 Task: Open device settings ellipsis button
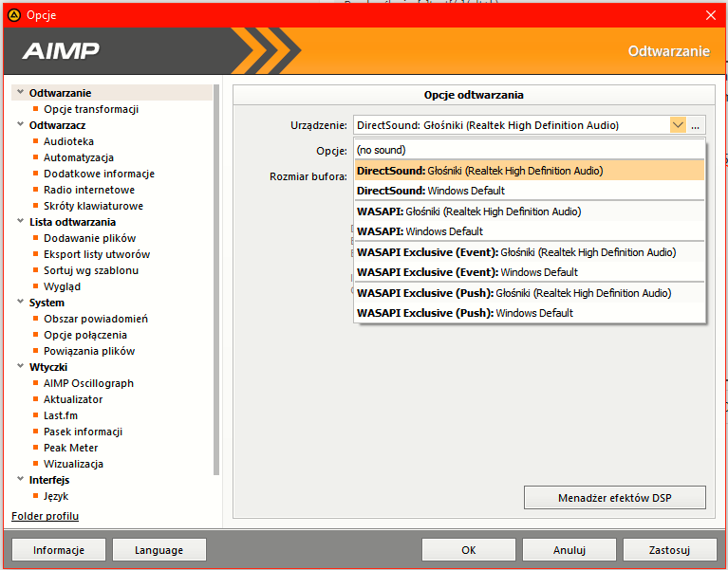[695, 125]
